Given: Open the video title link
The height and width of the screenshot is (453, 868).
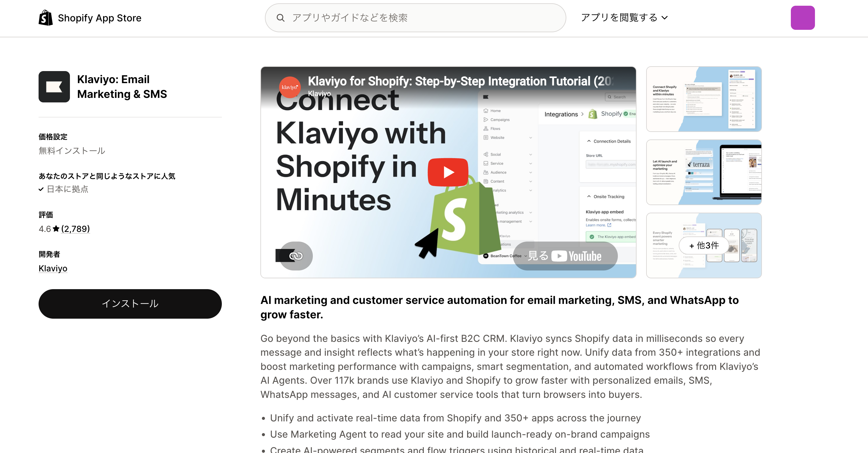Looking at the screenshot, I should coord(460,81).
